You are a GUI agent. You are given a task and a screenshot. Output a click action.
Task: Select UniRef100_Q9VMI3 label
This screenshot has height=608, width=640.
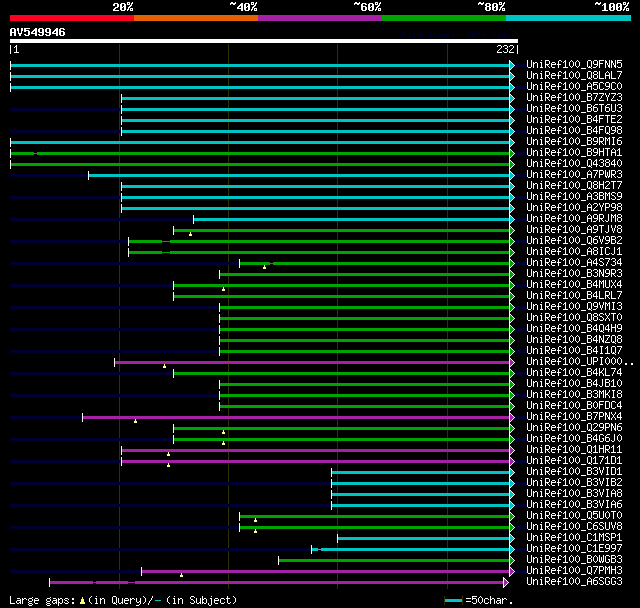(574, 307)
